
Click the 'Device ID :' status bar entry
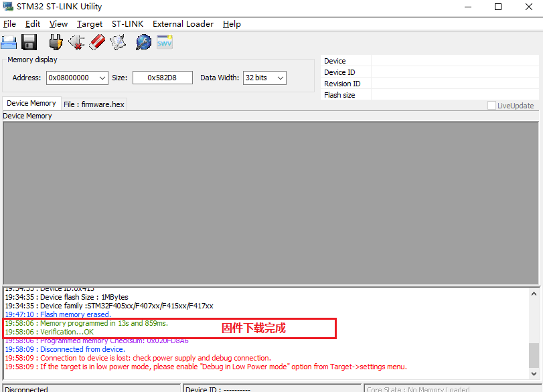tap(273, 389)
